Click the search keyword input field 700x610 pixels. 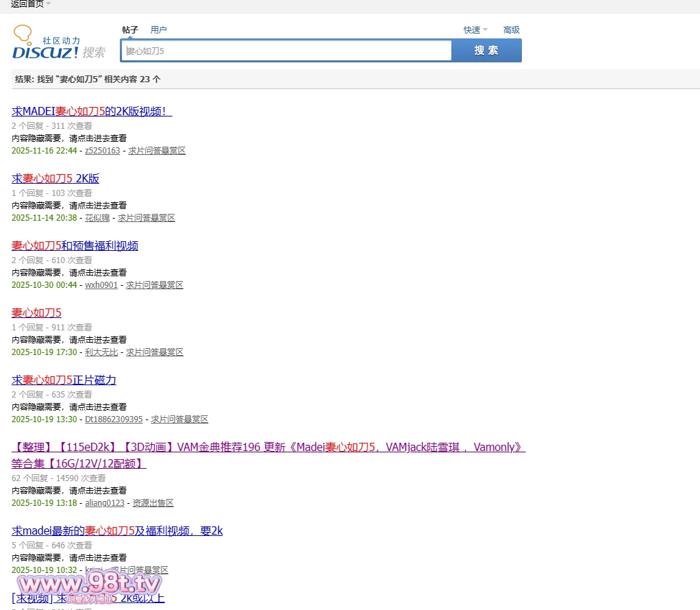pos(286,51)
